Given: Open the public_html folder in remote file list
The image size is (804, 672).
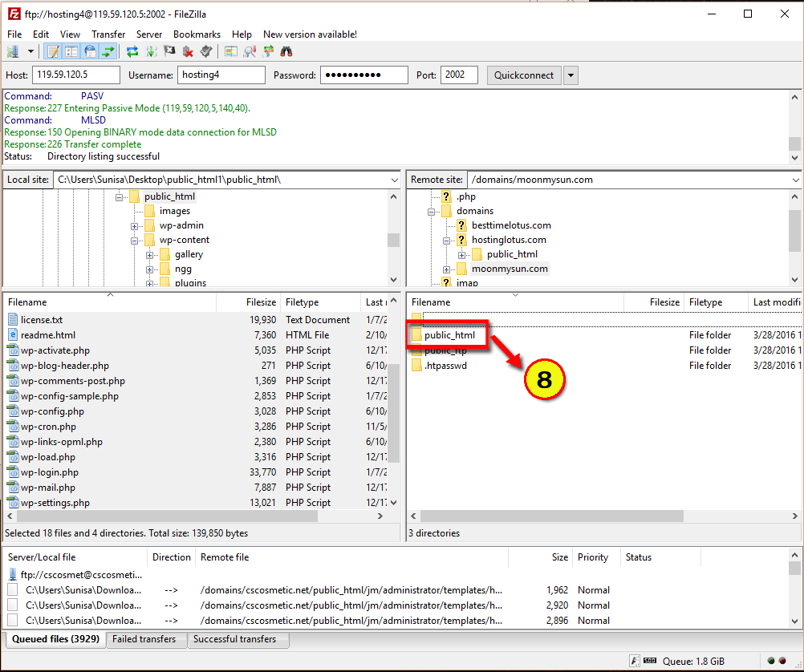Looking at the screenshot, I should pos(449,335).
